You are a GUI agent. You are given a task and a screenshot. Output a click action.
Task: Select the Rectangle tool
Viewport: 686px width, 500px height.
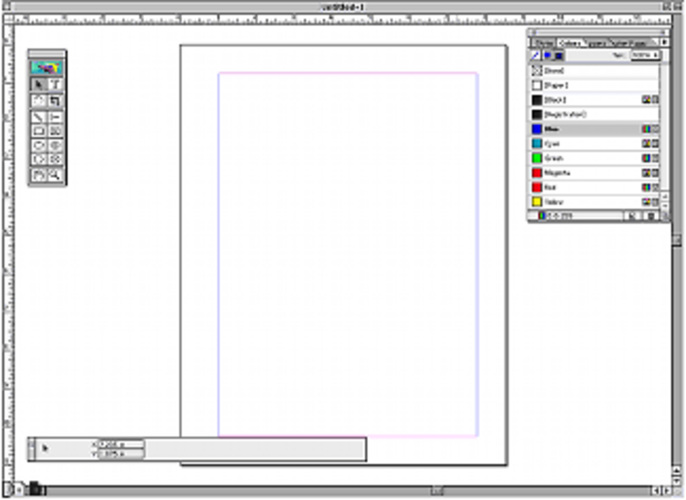[38, 131]
